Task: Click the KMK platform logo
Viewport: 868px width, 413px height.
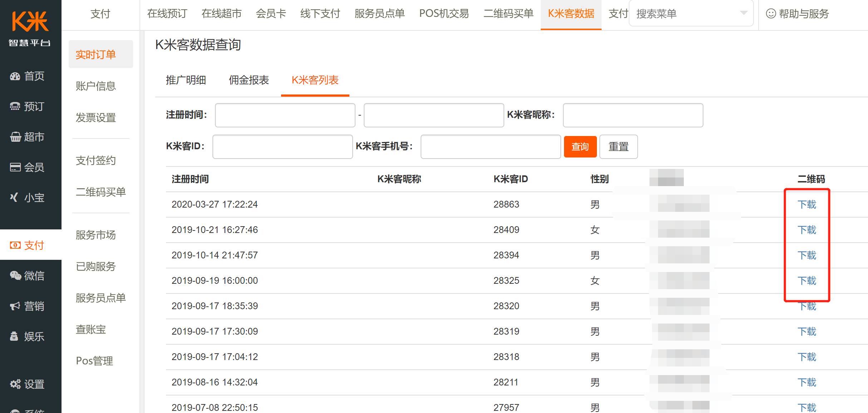Action: (x=30, y=29)
